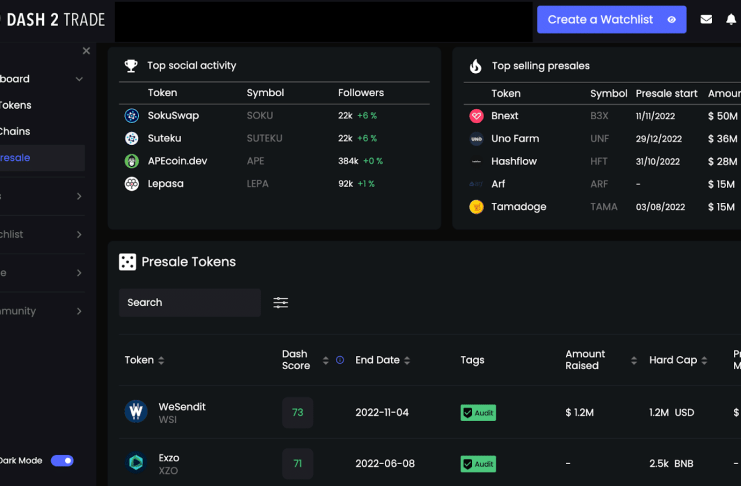Screen dimensions: 741x486
Task: Click the Tamadoge token icon
Action: coord(476,207)
